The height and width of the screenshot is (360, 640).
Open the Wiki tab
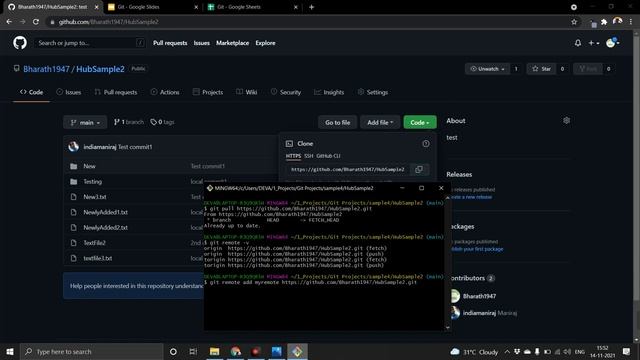[247, 92]
